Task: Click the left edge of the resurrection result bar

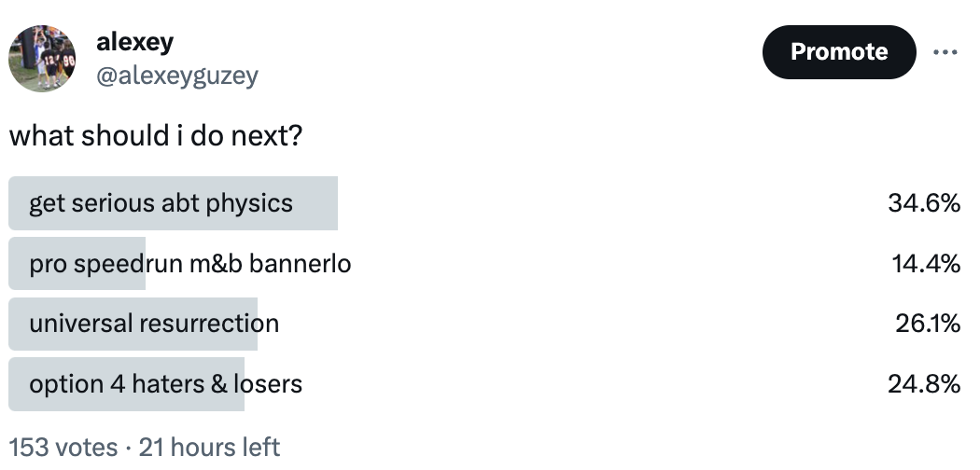Action: click(15, 324)
